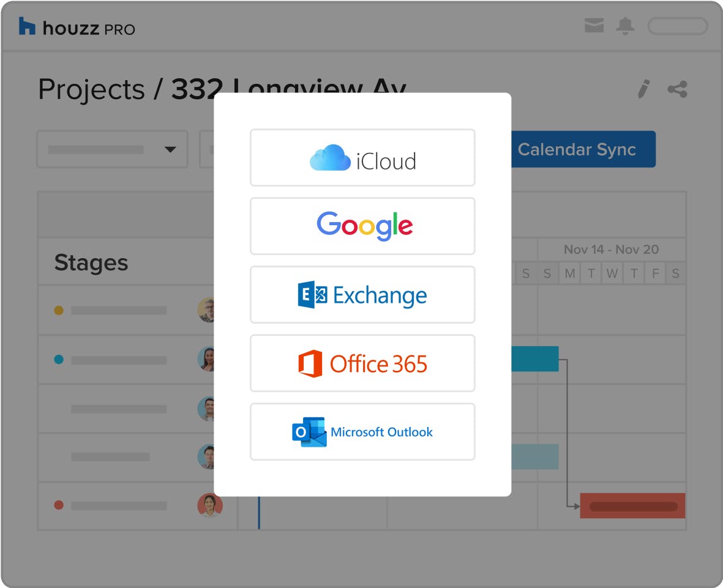Screen dimensions: 723x588
Task: Select the Exchange calendar option
Action: click(x=362, y=295)
